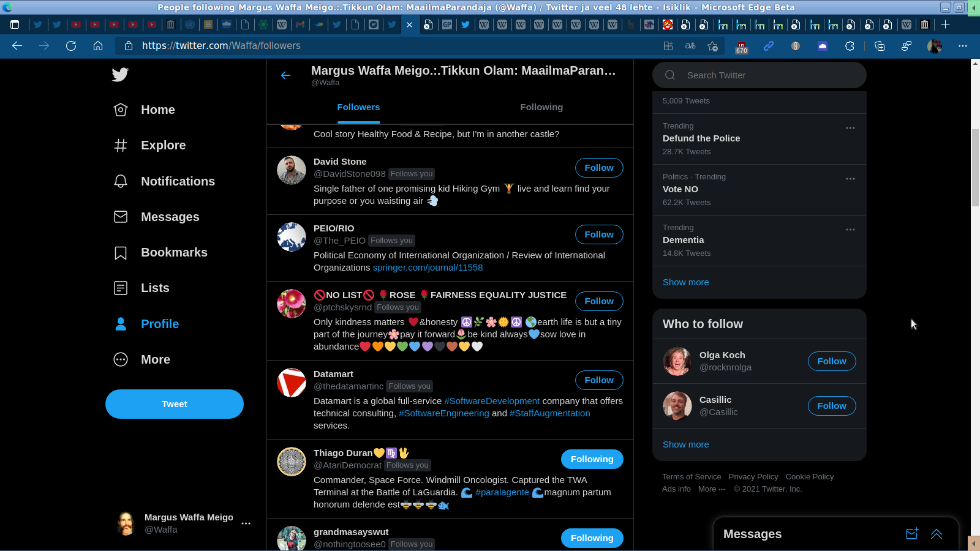Toggle Following for grandmasayswut

(x=592, y=538)
